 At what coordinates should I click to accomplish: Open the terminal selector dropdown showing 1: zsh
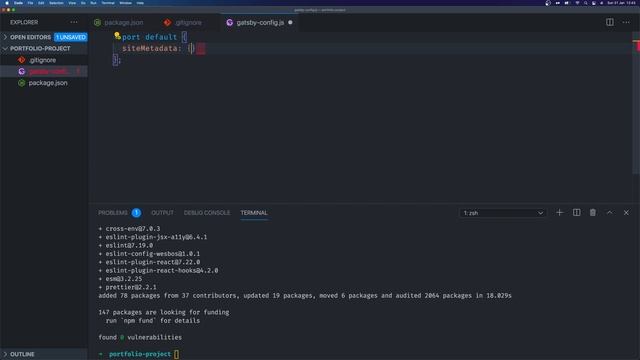(x=503, y=213)
